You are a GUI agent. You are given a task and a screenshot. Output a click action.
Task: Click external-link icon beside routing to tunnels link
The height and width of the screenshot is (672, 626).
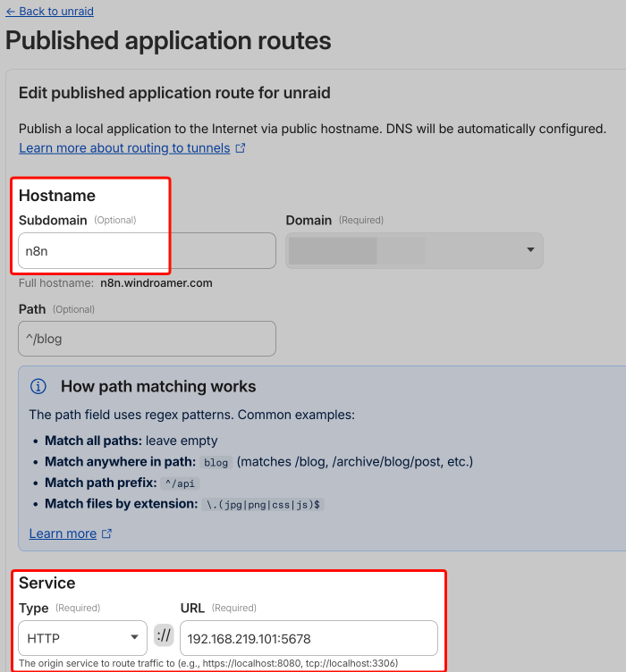(x=241, y=148)
